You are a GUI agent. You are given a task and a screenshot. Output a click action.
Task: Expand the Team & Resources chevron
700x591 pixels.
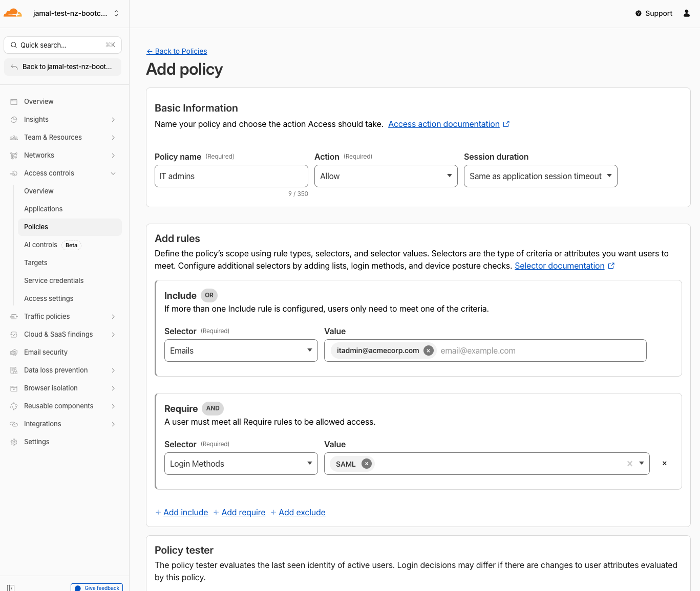point(113,138)
